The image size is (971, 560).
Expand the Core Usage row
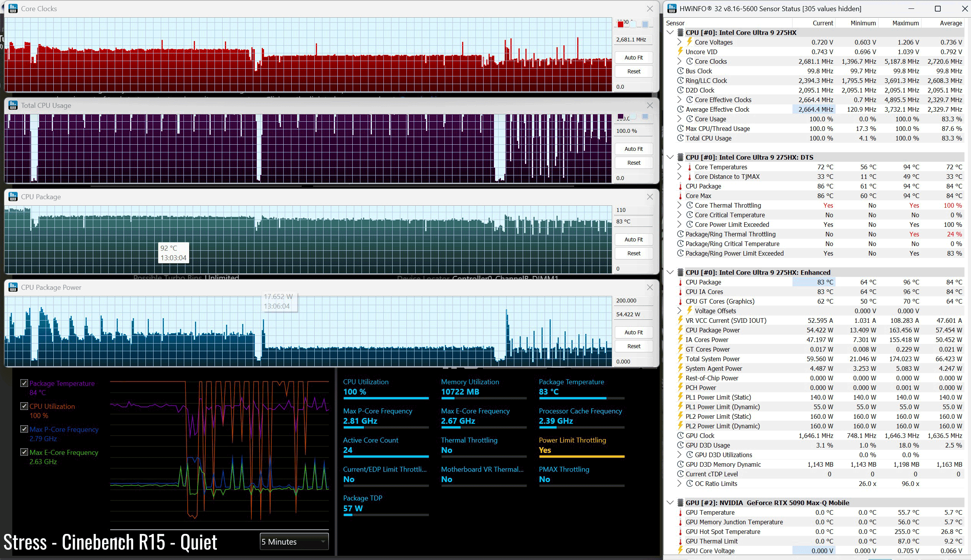point(679,119)
